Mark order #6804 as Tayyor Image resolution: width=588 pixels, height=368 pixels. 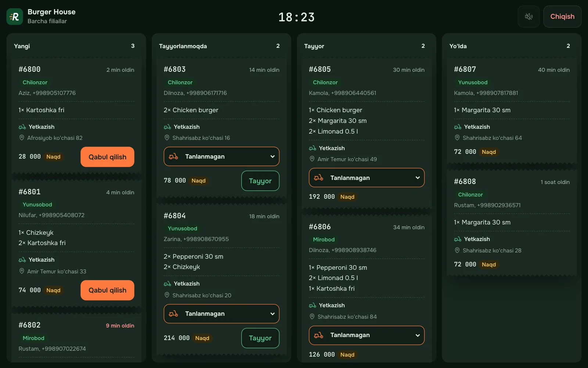click(x=260, y=338)
